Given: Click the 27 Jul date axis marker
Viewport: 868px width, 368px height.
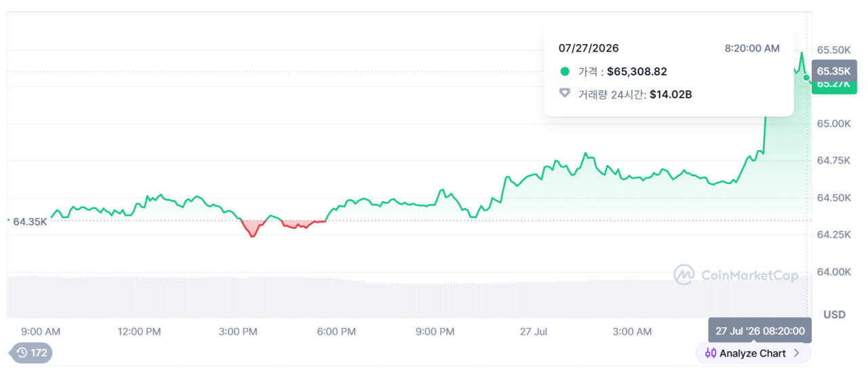Looking at the screenshot, I should point(533,331).
